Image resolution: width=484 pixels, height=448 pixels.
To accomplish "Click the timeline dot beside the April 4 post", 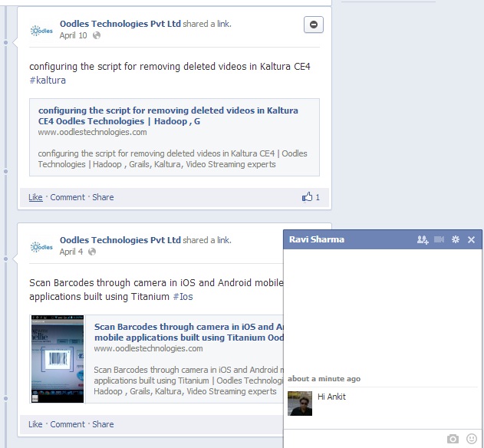I will coord(5,259).
